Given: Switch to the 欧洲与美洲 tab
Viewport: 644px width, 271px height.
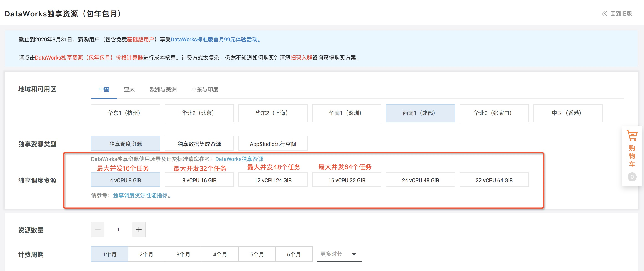Looking at the screenshot, I should tap(163, 89).
